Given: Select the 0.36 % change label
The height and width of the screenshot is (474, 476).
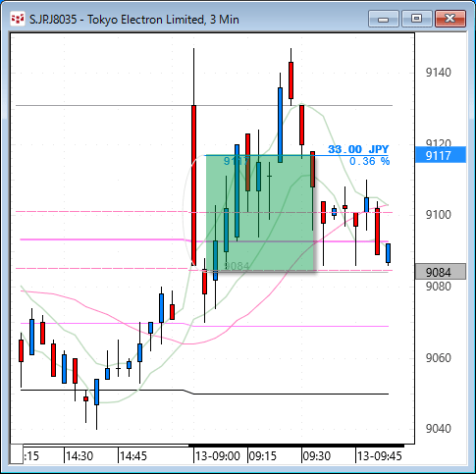Looking at the screenshot, I should [369, 161].
